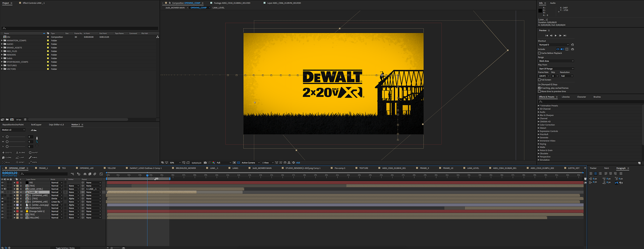Image resolution: width=644 pixels, height=249 pixels.
Task: Click left align text icon in Paragraph panel
Action: pyautogui.click(x=591, y=173)
